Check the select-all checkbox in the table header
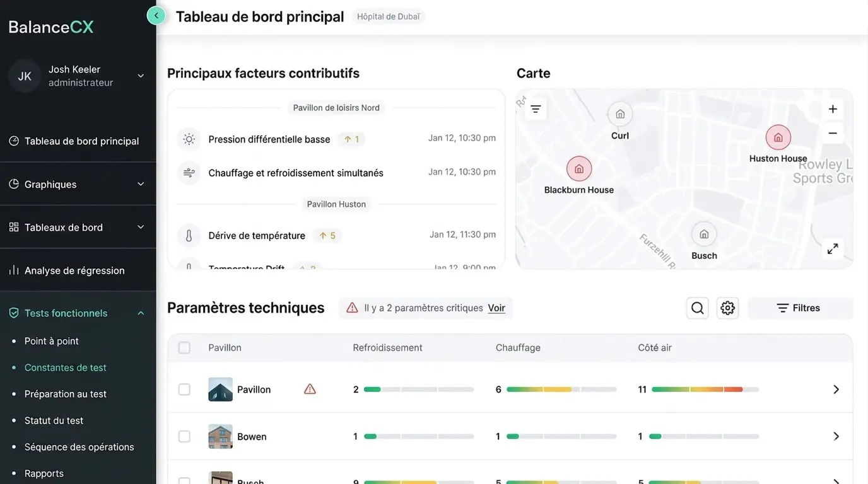Image resolution: width=868 pixels, height=484 pixels. pos(184,347)
